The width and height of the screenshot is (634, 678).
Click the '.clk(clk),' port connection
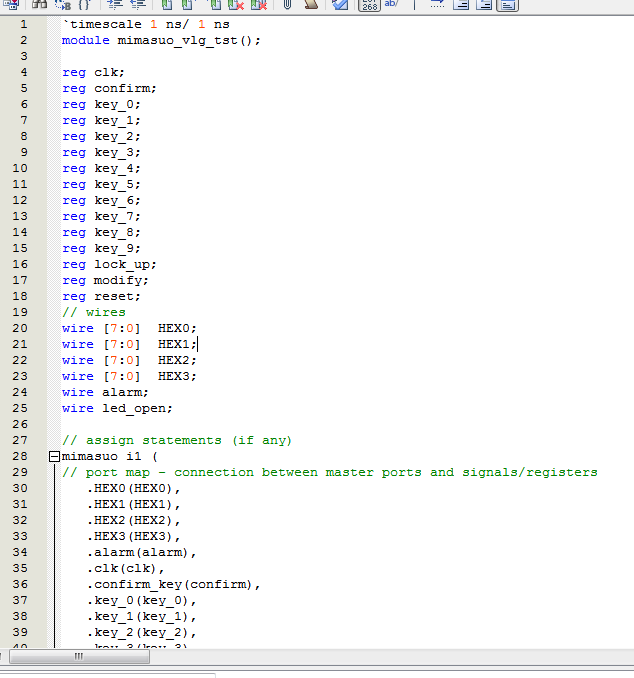tap(125, 568)
